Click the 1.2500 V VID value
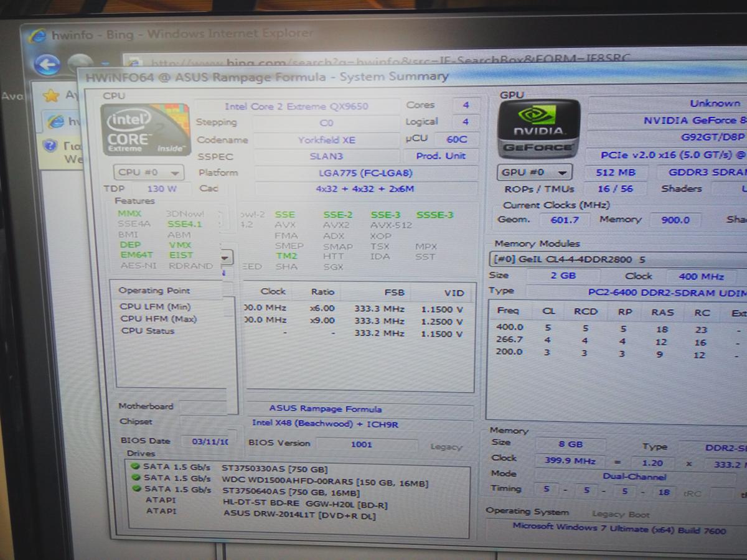 tap(441, 321)
